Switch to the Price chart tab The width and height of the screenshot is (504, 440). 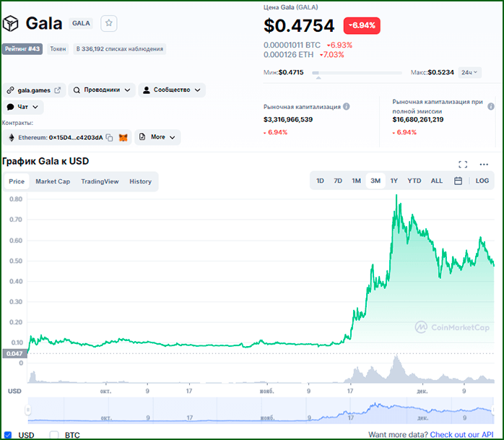tap(17, 181)
